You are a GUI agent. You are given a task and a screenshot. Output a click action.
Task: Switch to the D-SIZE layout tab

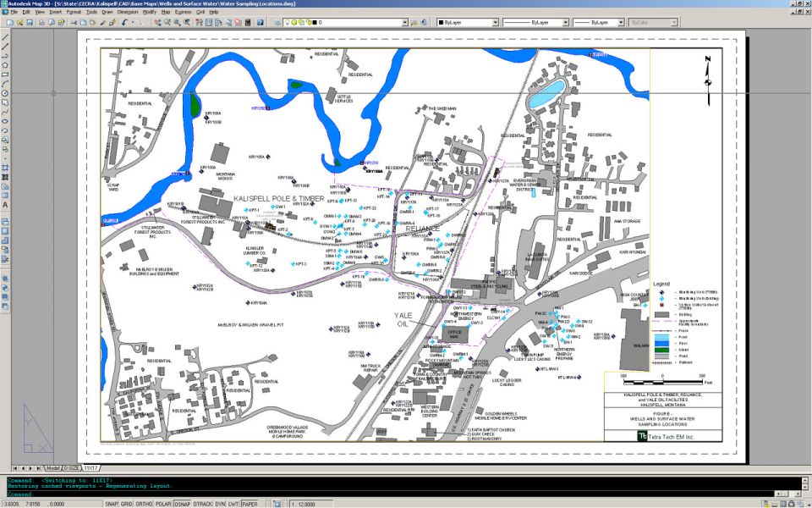(x=71, y=467)
